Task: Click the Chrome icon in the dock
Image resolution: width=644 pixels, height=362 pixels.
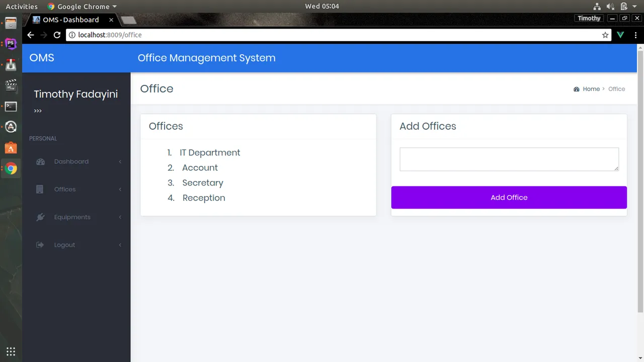Action: tap(11, 169)
